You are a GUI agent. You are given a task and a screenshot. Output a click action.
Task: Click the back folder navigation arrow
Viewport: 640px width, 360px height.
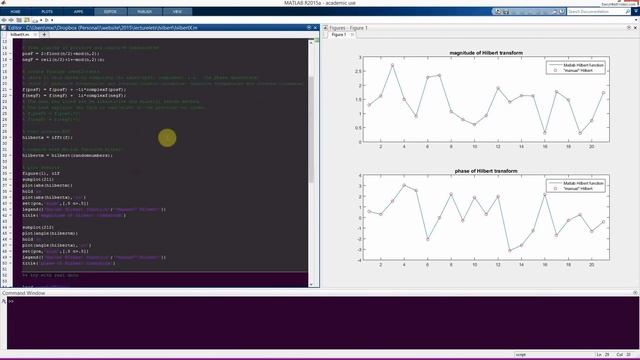click(4, 20)
